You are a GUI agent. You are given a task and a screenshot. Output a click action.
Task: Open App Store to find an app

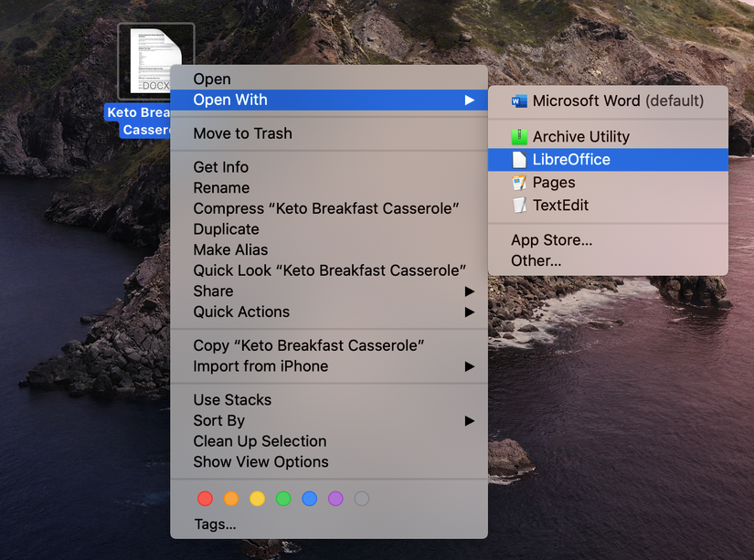click(538, 239)
